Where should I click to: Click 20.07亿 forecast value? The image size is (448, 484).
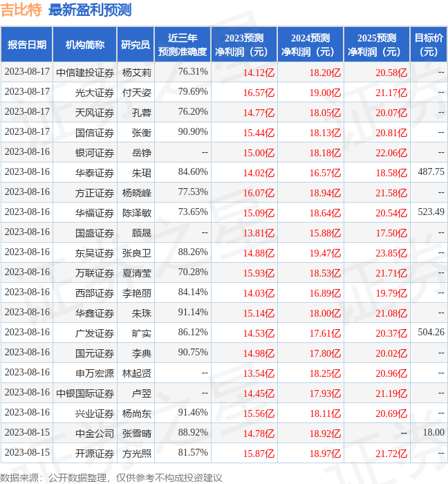[x=391, y=113]
